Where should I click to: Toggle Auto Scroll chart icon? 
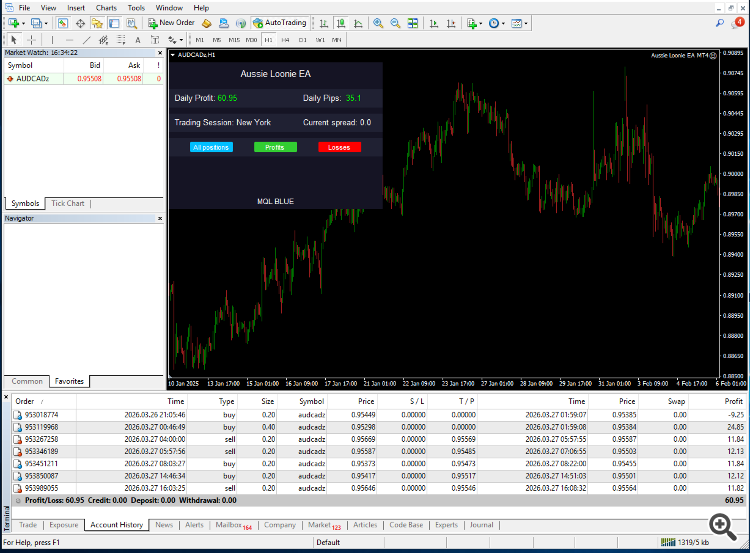433,23
